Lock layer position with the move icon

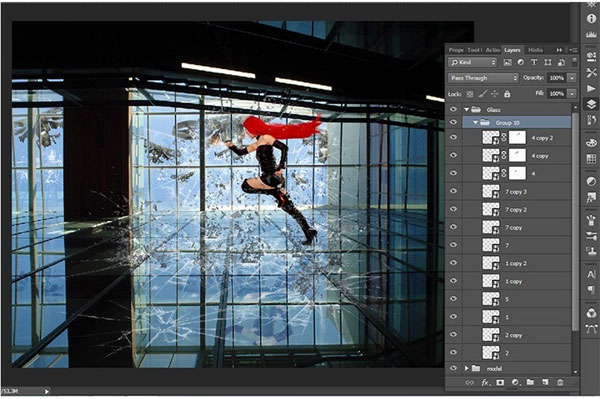[494, 94]
